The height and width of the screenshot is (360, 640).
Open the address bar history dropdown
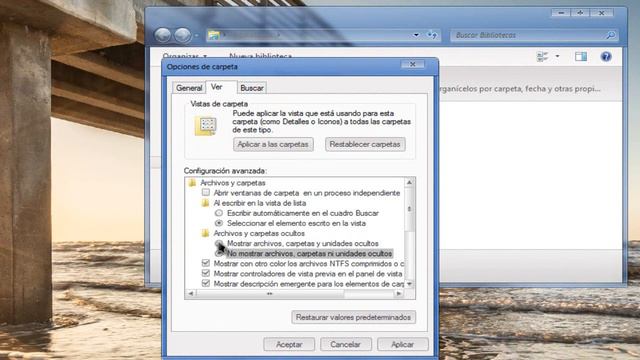(x=416, y=35)
